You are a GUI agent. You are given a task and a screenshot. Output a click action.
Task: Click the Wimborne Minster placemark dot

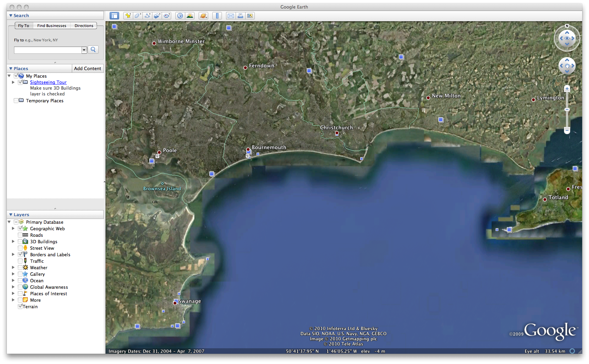(154, 43)
